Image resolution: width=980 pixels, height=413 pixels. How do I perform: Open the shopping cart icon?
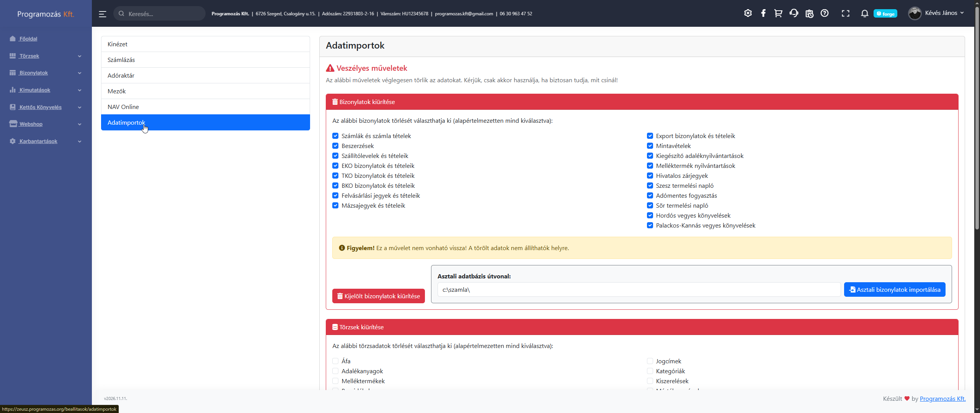pyautogui.click(x=778, y=13)
